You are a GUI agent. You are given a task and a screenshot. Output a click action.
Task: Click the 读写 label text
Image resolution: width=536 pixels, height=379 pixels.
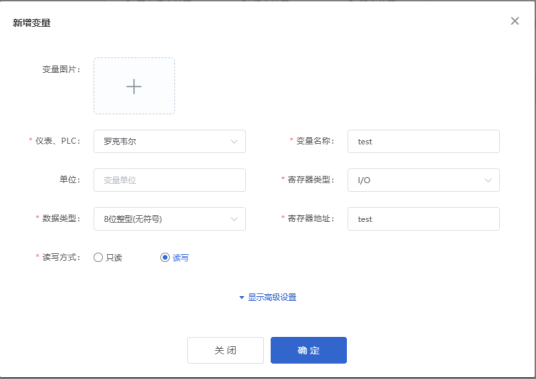(180, 258)
